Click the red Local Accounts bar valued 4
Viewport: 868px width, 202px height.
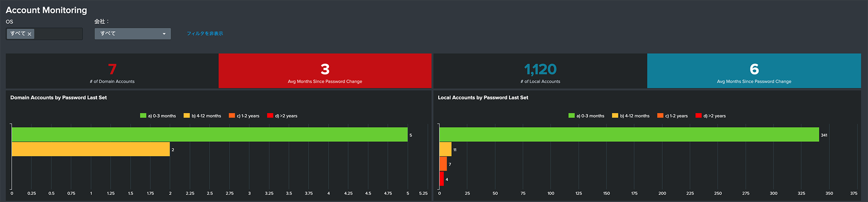coord(442,179)
